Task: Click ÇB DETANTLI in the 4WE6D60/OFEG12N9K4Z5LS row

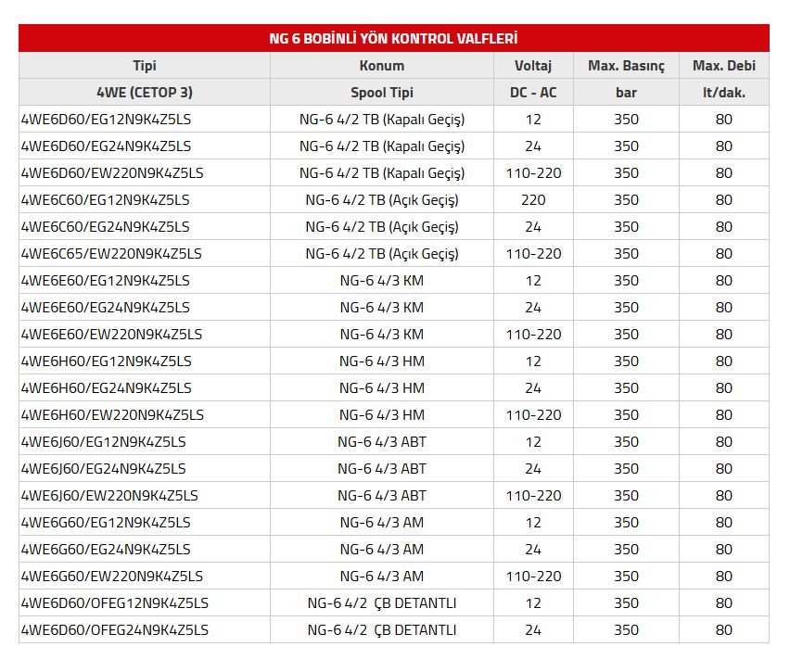Action: tap(415, 603)
